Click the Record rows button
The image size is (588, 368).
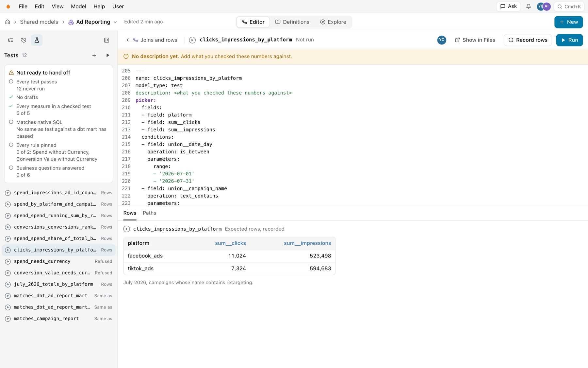528,40
